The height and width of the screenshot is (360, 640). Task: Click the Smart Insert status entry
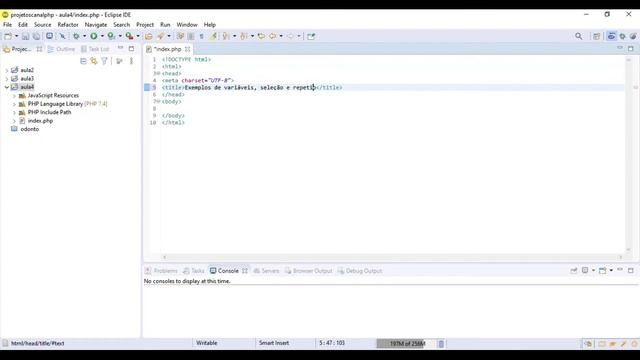(x=273, y=343)
